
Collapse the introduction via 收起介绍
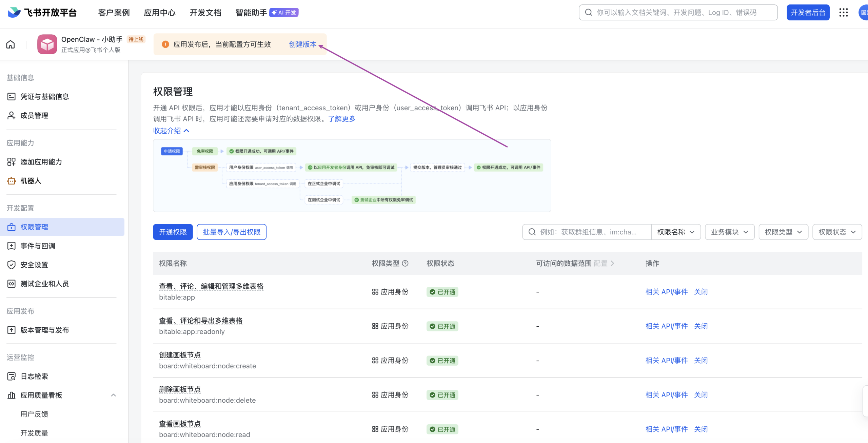pyautogui.click(x=171, y=131)
